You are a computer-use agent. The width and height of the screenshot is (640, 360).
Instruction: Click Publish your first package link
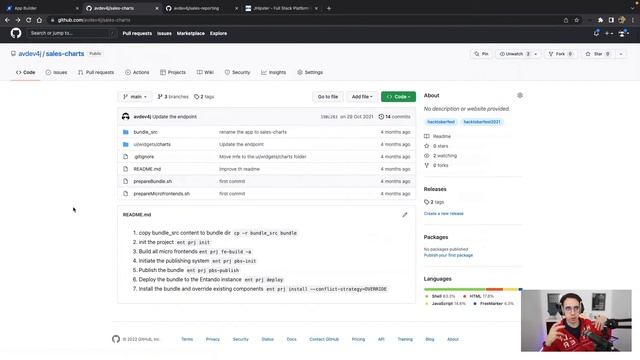pyautogui.click(x=448, y=255)
